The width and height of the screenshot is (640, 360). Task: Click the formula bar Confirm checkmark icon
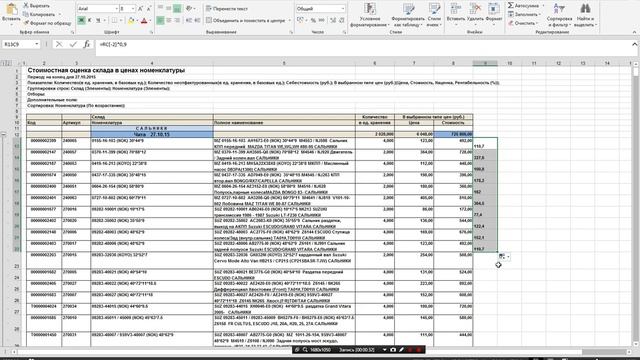click(x=73, y=44)
